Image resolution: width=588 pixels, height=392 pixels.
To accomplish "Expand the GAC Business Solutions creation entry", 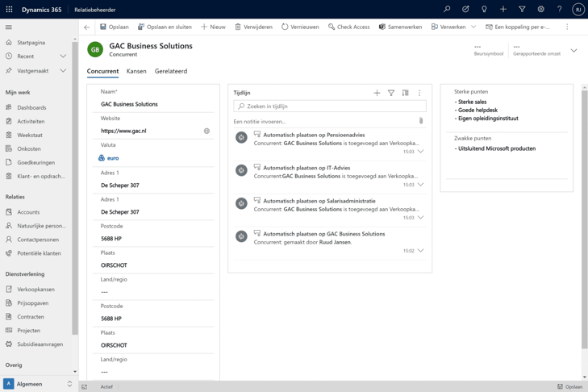I will 421,251.
